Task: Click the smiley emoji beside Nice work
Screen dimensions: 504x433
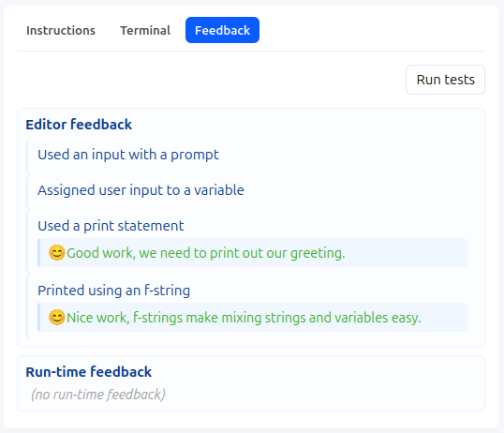Action: 57,318
